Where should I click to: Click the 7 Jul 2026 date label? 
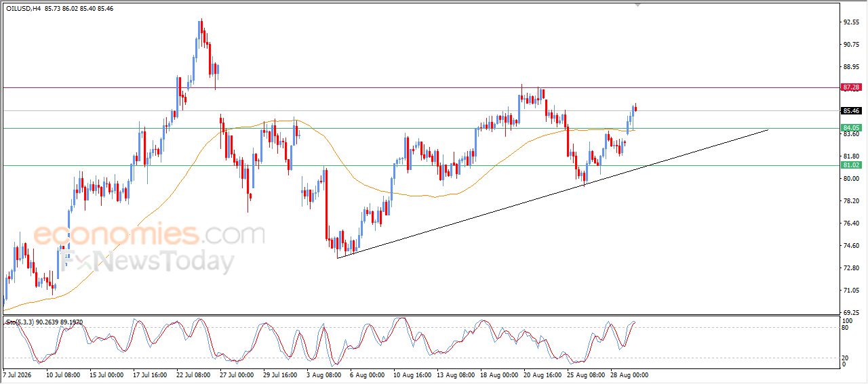(x=17, y=374)
